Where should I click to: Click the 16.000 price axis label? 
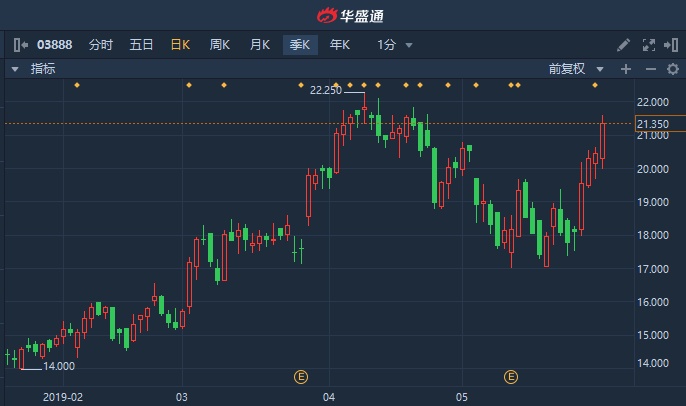(x=653, y=302)
